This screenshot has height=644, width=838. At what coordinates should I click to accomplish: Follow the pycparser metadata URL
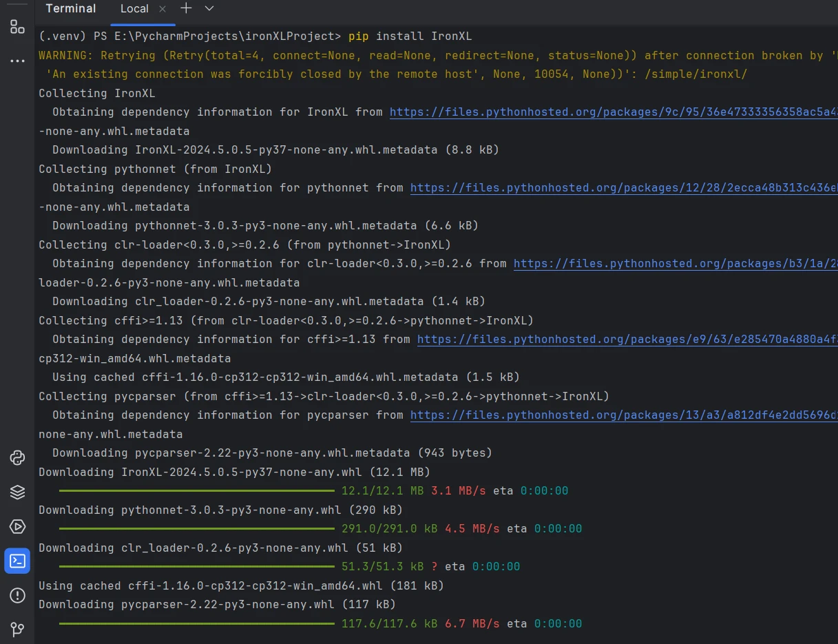click(623, 415)
